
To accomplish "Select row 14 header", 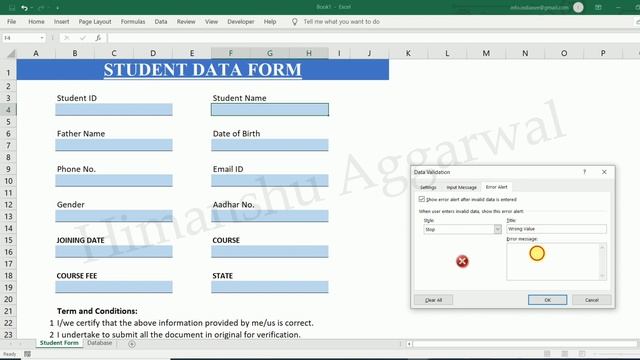I will click(8, 228).
